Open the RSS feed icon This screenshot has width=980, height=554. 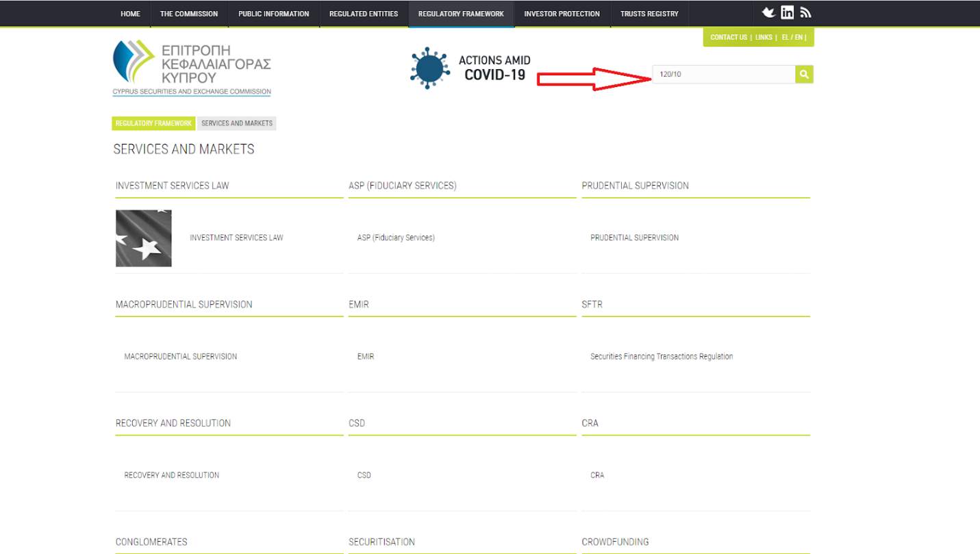coord(805,12)
